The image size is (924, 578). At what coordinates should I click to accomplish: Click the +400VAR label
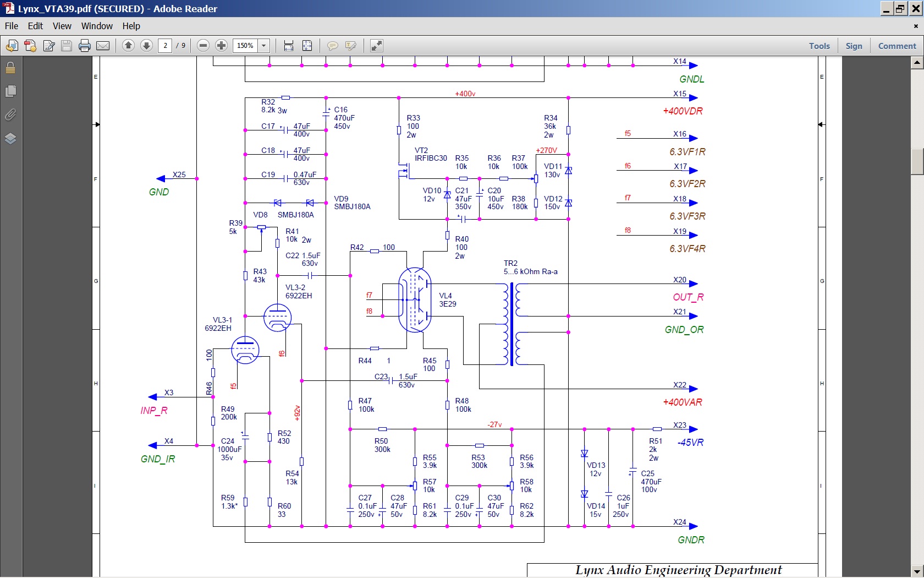(x=683, y=402)
